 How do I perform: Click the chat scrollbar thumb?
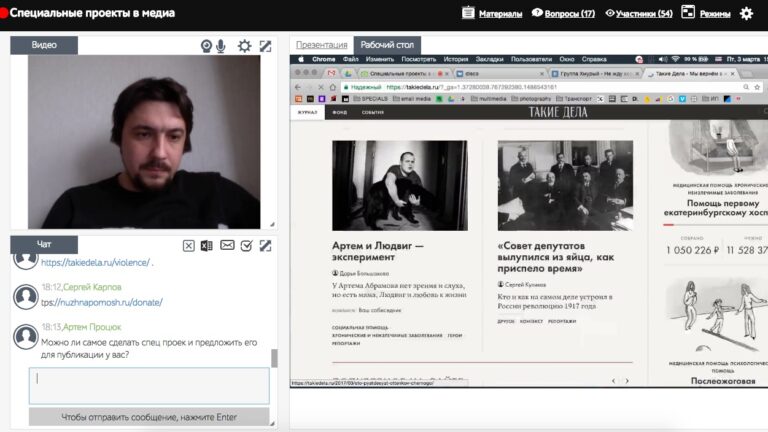coord(274,358)
